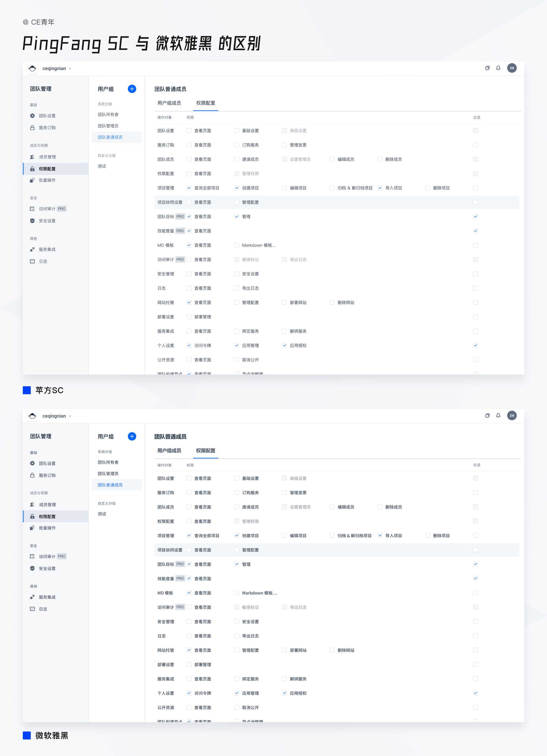Click the 批量操作 icon in 苹方SC sidebar

point(32,180)
